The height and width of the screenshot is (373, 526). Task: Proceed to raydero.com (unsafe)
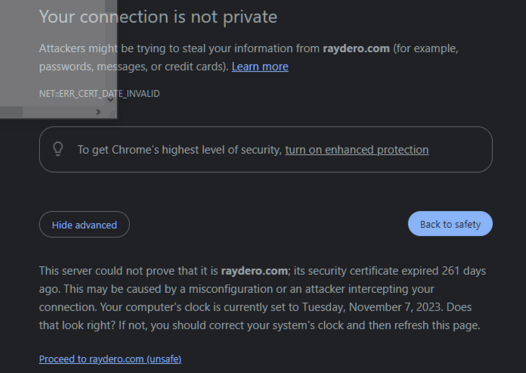(x=110, y=359)
